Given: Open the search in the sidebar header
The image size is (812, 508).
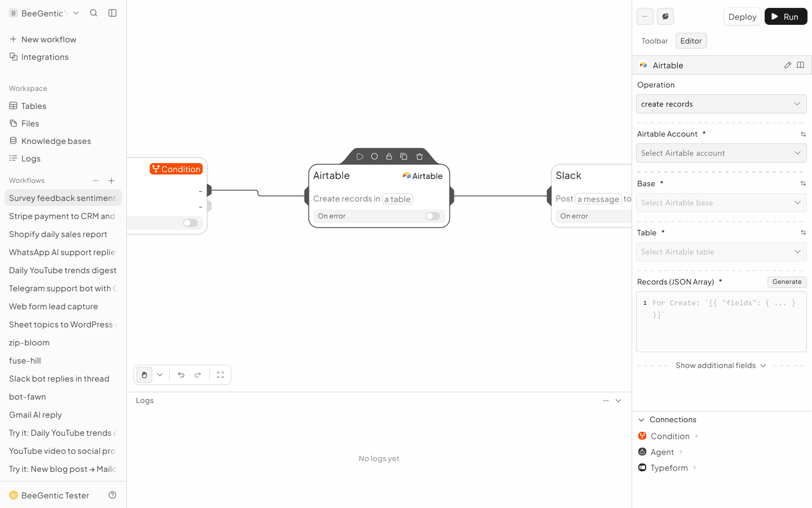Looking at the screenshot, I should (94, 13).
